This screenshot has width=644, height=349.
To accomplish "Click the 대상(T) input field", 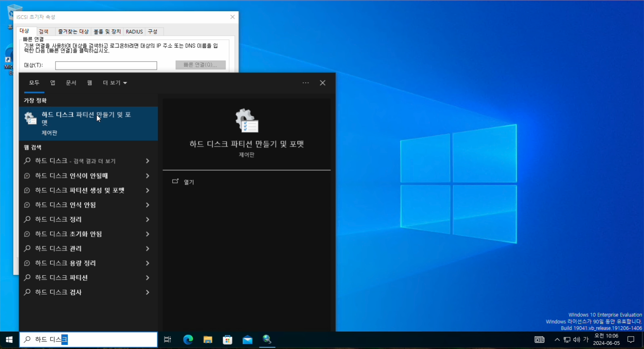I will click(106, 65).
